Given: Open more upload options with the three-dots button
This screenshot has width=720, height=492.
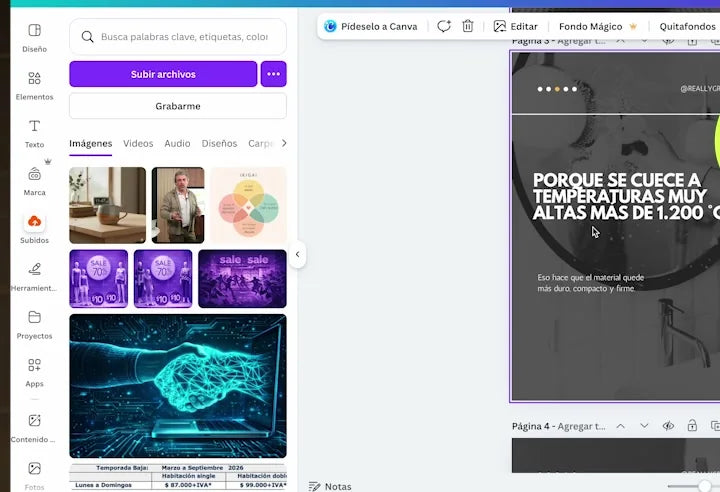Looking at the screenshot, I should (274, 74).
